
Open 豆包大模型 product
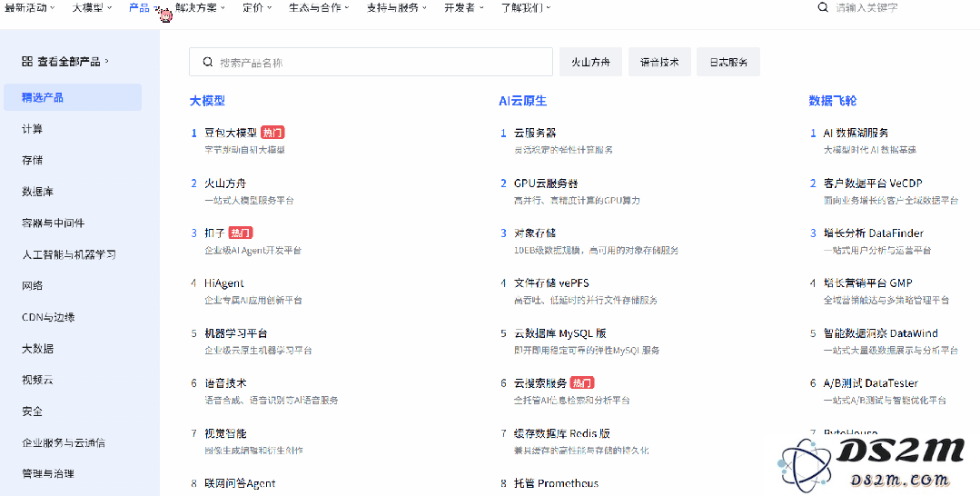point(231,133)
